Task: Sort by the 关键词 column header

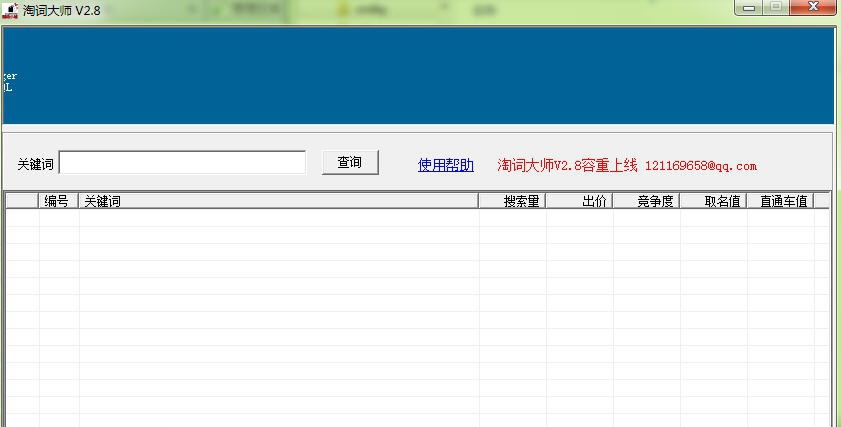Action: pos(278,201)
